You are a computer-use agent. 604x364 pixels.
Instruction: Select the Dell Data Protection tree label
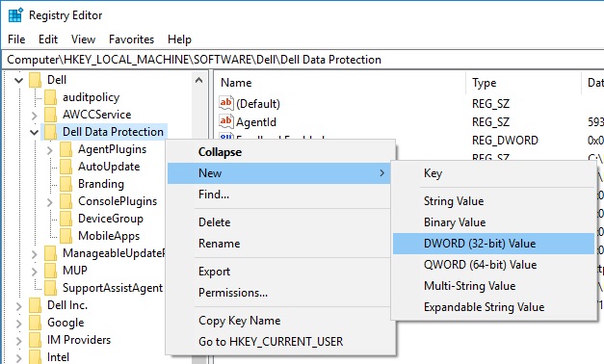[x=113, y=132]
